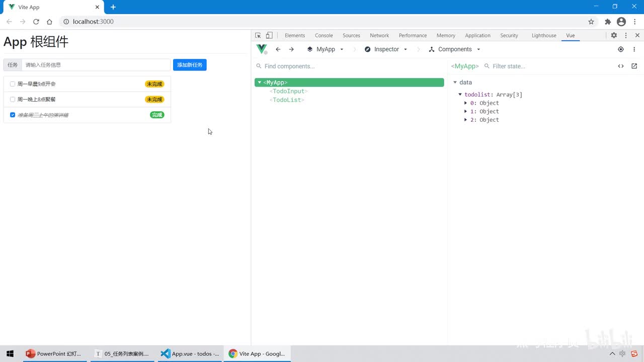This screenshot has width=644, height=362.
Task: Close the DevTools panel with X
Action: [x=637, y=36]
